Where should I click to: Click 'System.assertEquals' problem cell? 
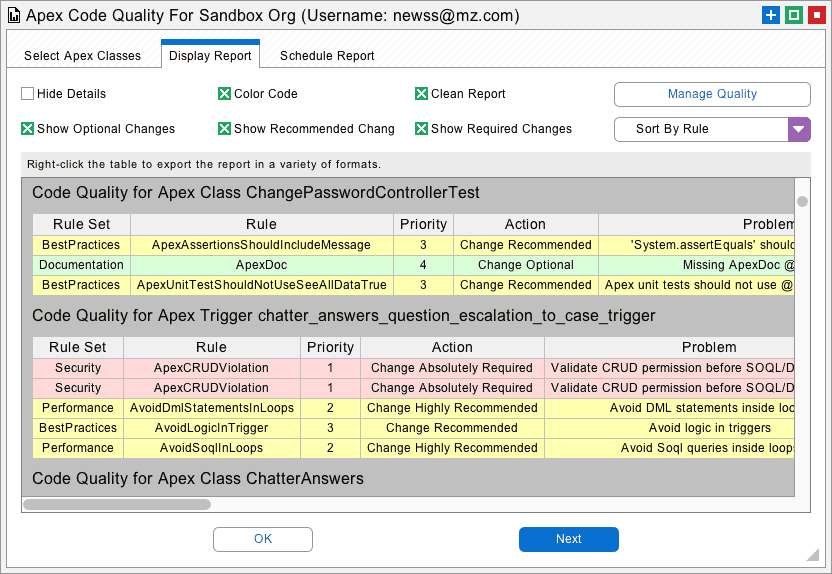tap(696, 245)
